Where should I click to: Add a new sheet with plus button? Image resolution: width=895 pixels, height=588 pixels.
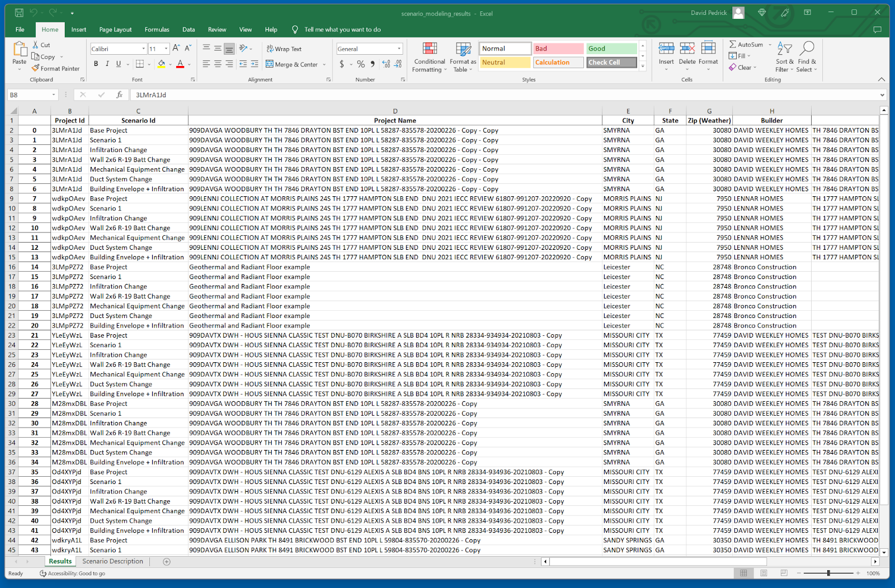tap(167, 562)
